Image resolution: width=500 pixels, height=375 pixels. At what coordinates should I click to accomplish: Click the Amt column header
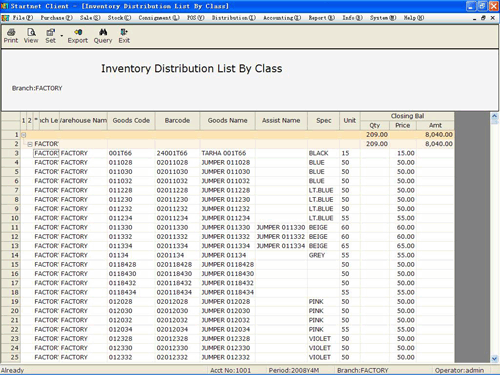(435, 125)
